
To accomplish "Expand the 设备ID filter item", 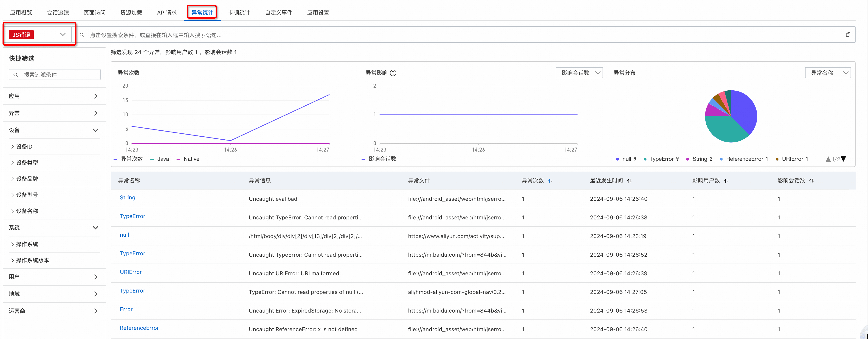I will 24,147.
